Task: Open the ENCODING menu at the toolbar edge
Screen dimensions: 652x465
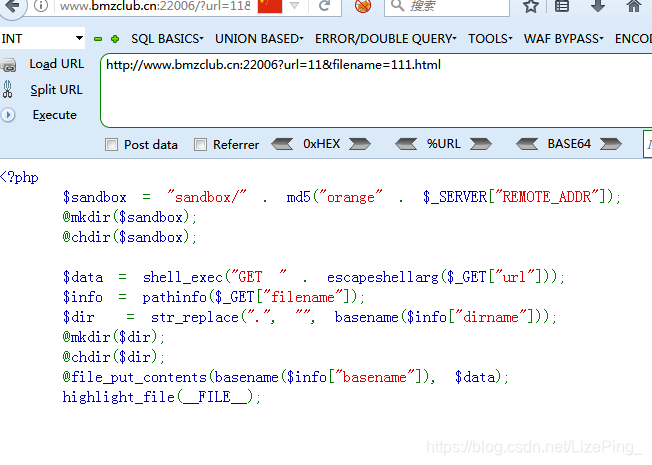Action: coord(633,39)
